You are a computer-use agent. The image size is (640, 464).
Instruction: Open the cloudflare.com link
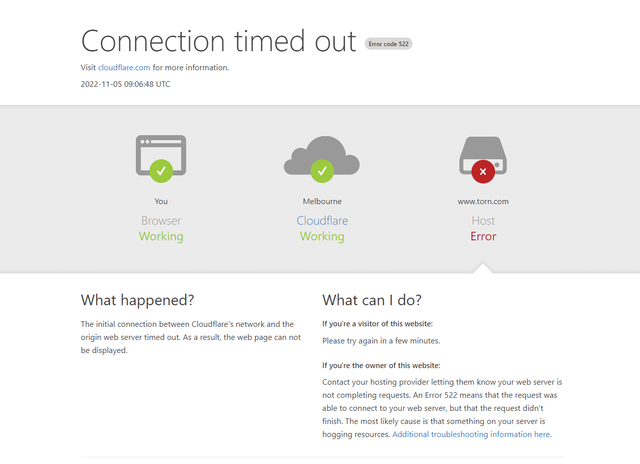[124, 67]
